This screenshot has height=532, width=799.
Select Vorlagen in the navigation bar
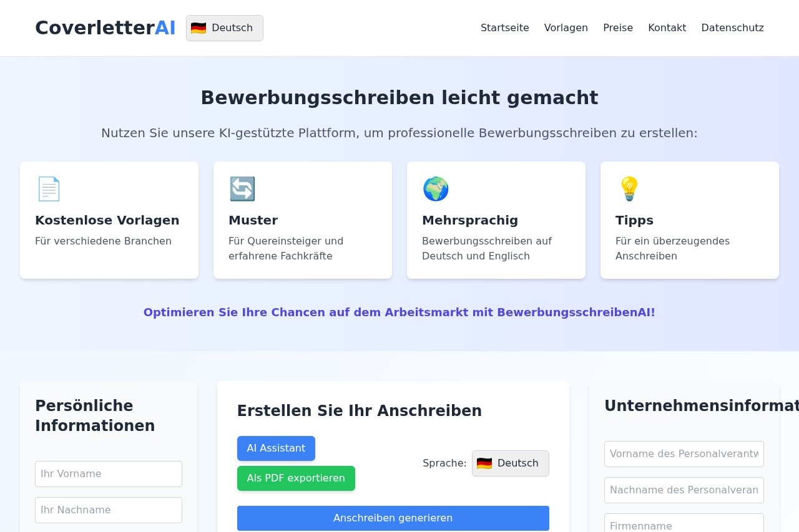coord(566,27)
